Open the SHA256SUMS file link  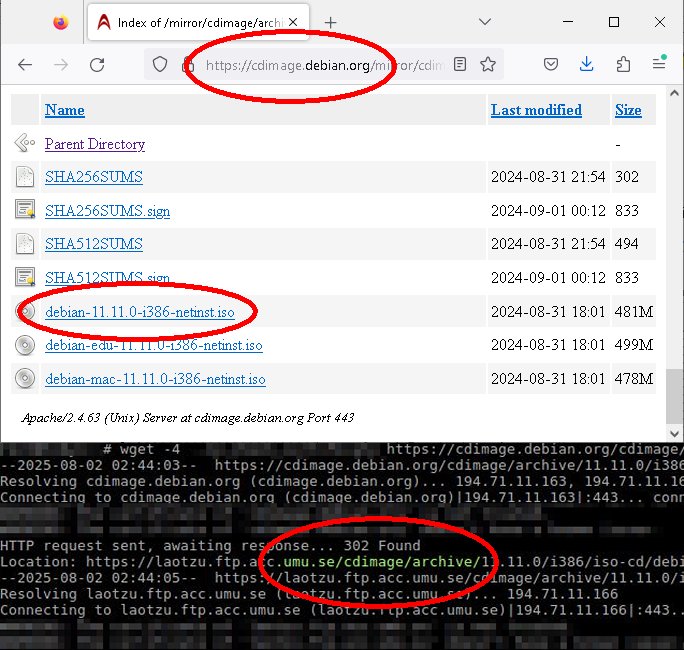pyautogui.click(x=94, y=177)
